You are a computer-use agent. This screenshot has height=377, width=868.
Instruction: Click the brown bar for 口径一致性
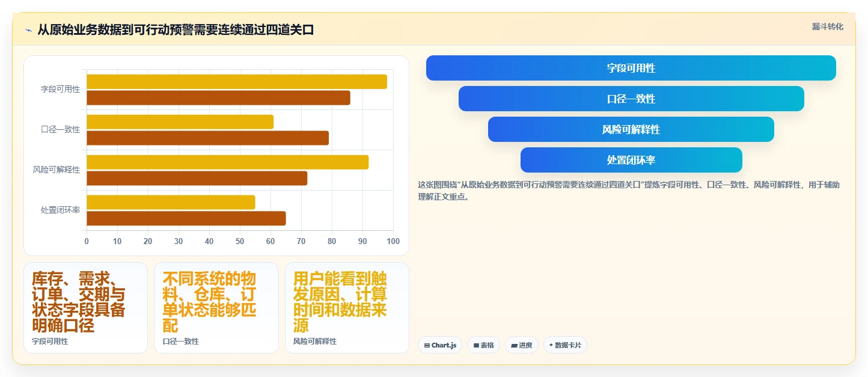point(207,138)
